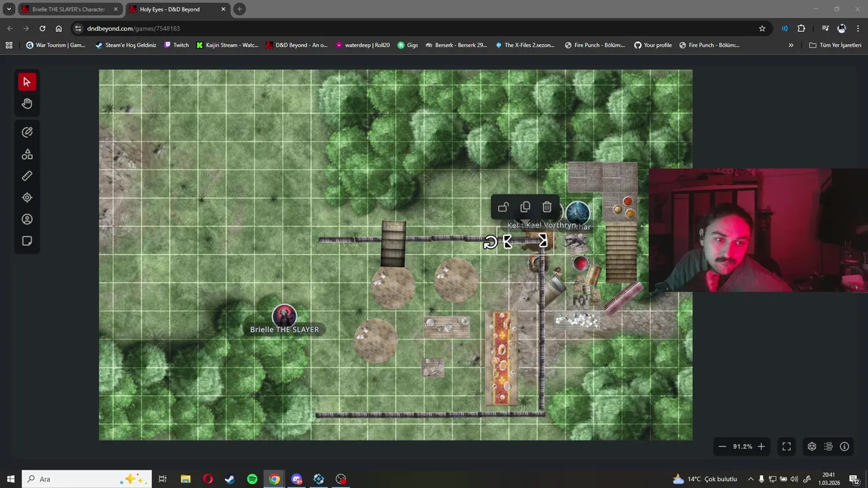Open the Gigs bookmark
868x488 pixels.
click(x=408, y=45)
